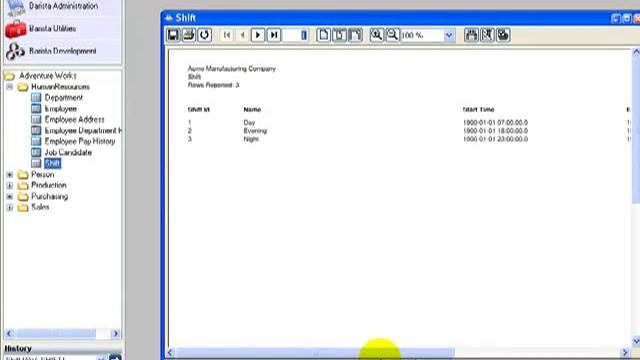
Task: Go to previous report page
Action: pyautogui.click(x=242, y=35)
